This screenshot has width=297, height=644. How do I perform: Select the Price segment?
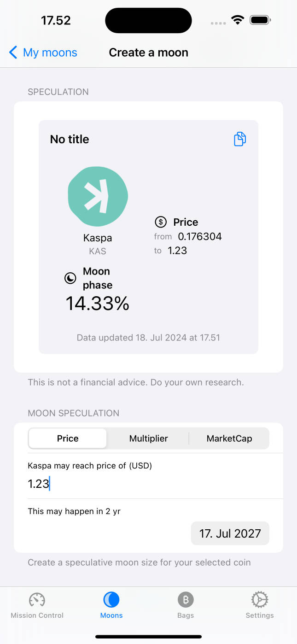pyautogui.click(x=68, y=439)
